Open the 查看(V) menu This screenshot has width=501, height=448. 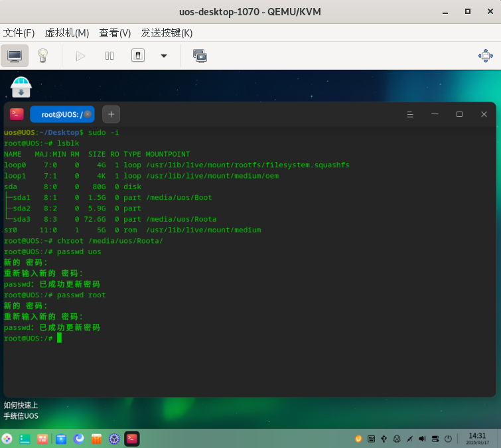click(115, 33)
